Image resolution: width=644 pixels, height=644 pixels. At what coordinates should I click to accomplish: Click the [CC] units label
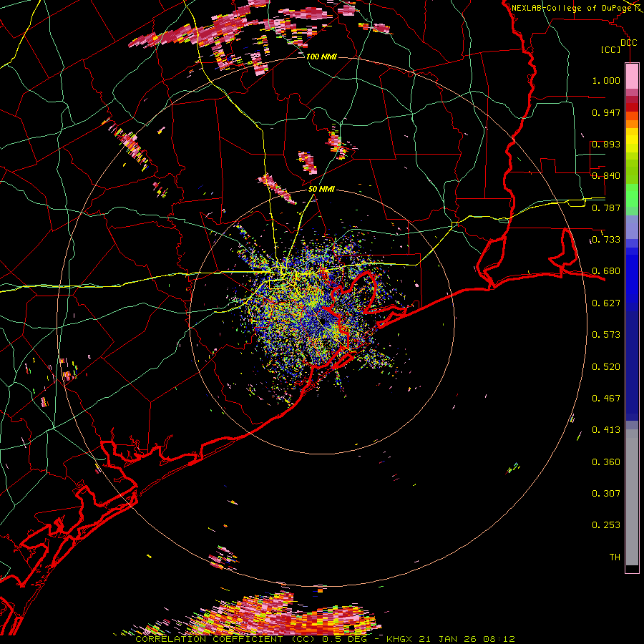click(610, 49)
